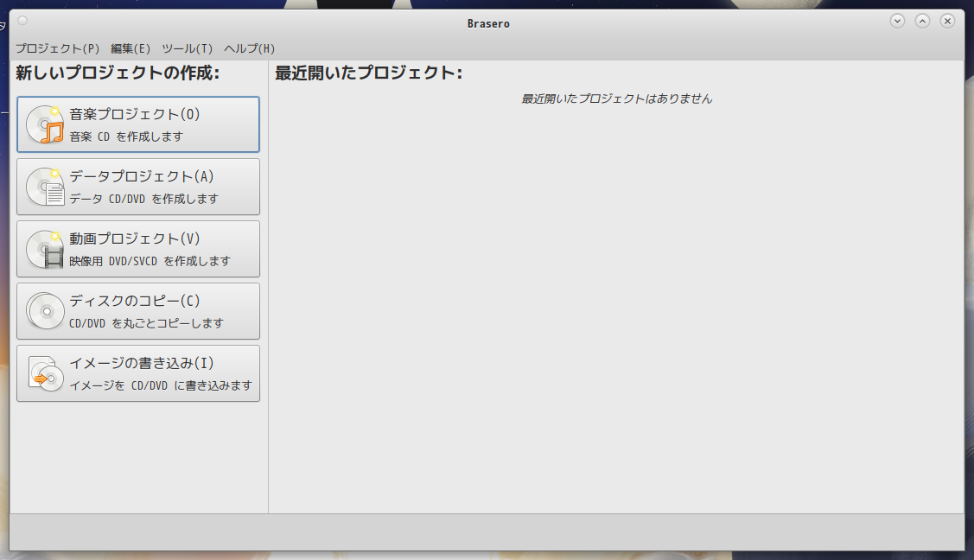Open the ツール(T) menu
This screenshot has width=974, height=560.
[187, 48]
